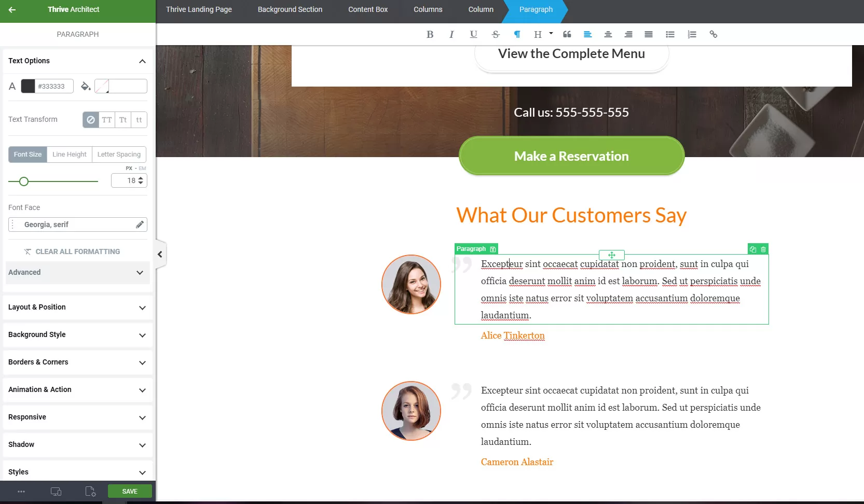The height and width of the screenshot is (504, 864).
Task: Open the Advanced options dropdown
Action: [77, 273]
